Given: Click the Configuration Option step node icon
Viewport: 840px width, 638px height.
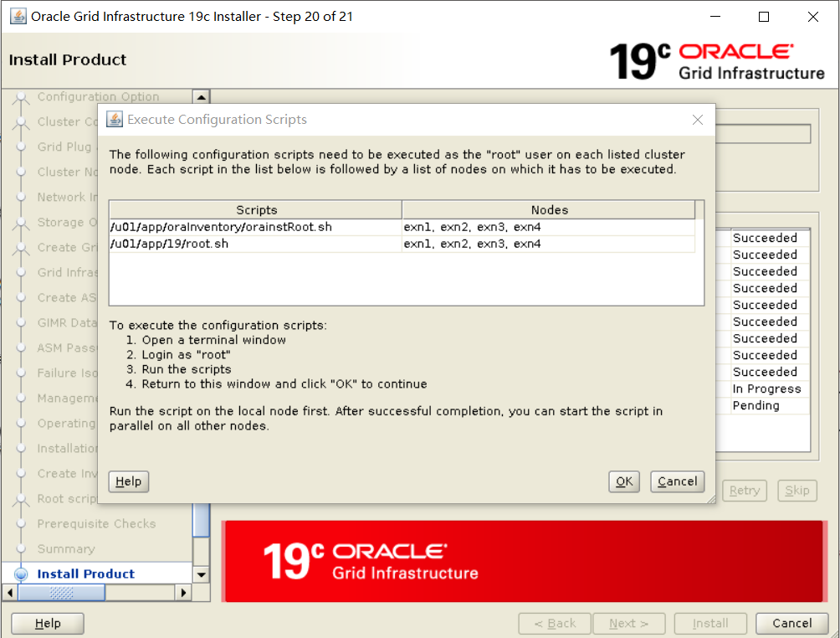Looking at the screenshot, I should tap(21, 97).
